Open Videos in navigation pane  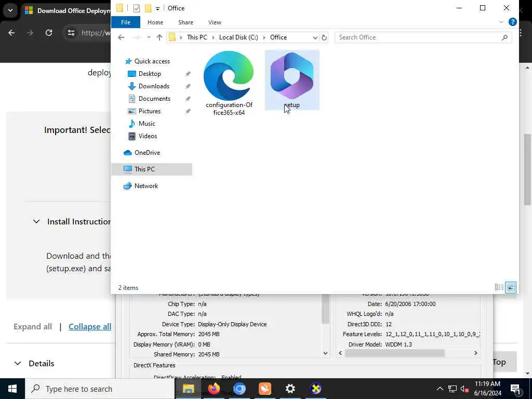pyautogui.click(x=148, y=136)
